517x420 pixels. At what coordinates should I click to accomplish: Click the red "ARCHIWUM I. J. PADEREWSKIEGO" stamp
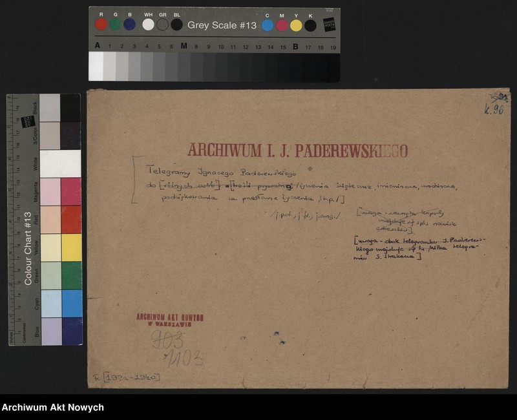point(298,151)
